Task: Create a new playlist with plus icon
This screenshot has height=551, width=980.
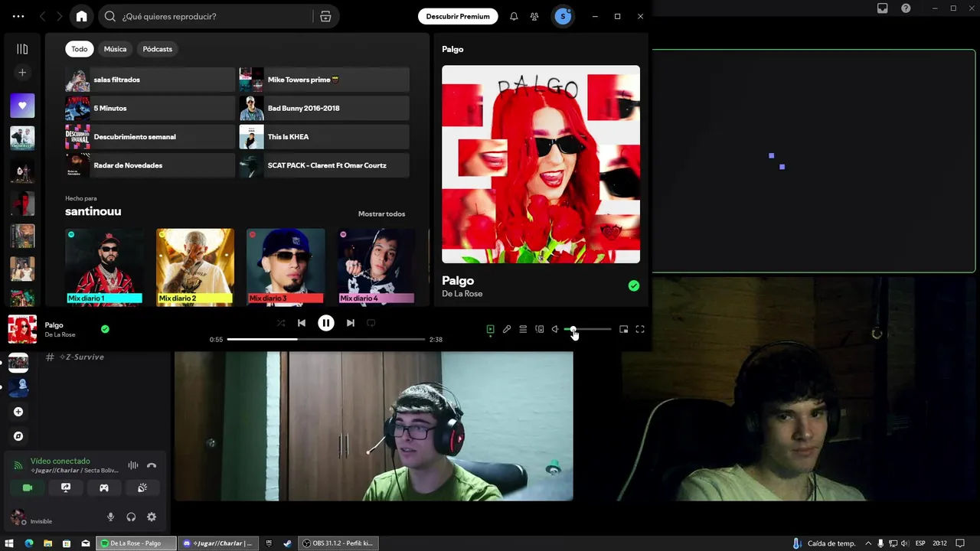Action: [22, 73]
